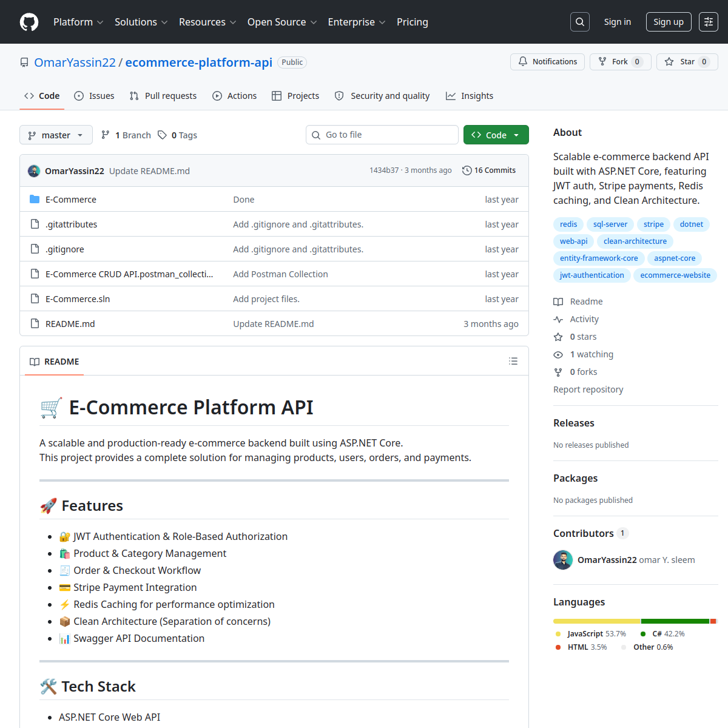
Task: Expand the green Code dropdown button
Action: (x=496, y=135)
